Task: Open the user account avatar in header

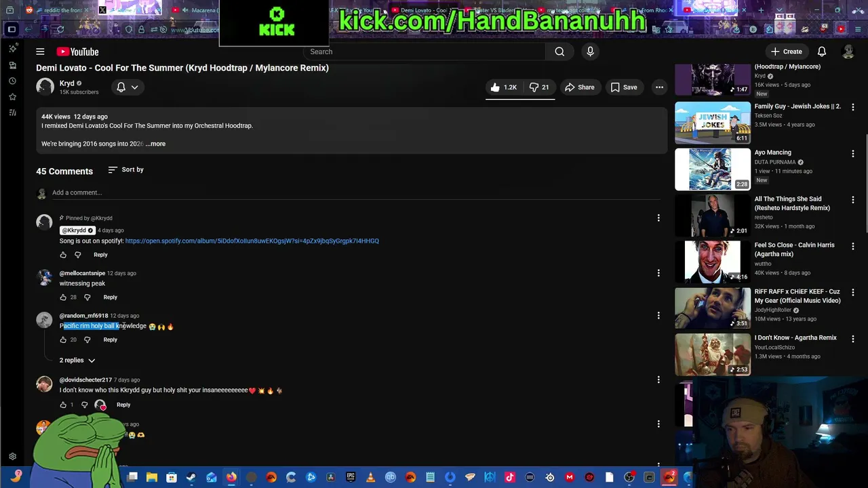Action: click(x=848, y=52)
